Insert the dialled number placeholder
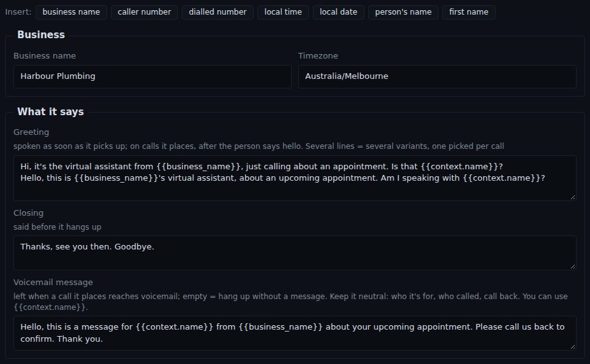 click(x=217, y=12)
